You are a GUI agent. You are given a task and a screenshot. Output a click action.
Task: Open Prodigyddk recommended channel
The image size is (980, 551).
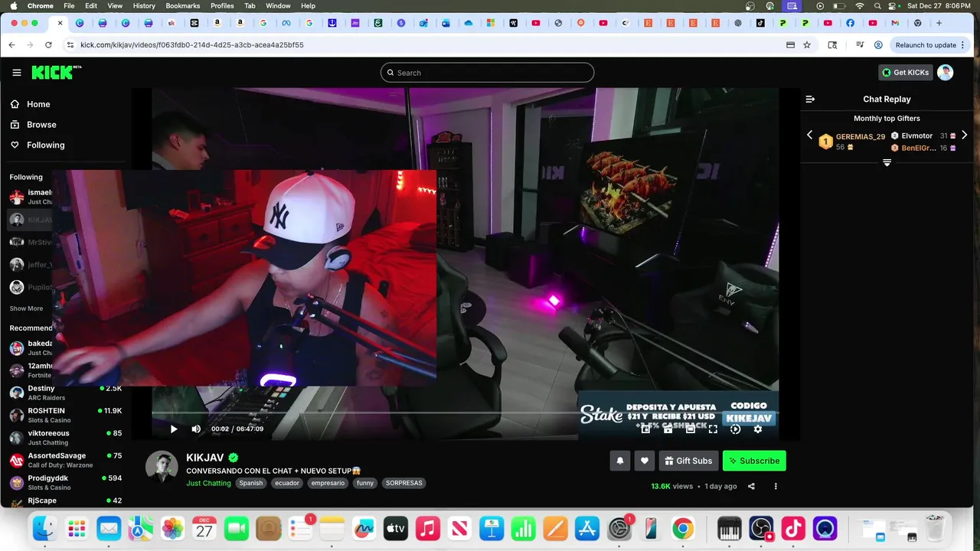65,482
